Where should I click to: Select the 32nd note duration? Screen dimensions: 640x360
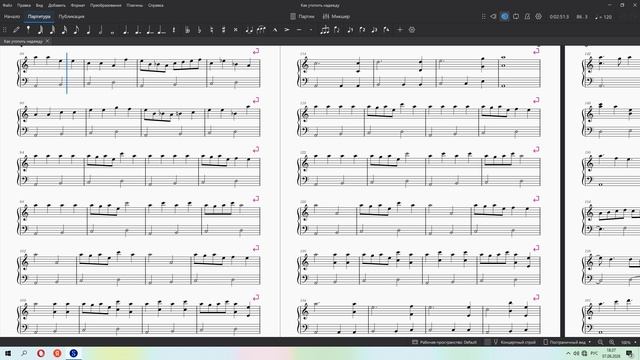tap(52, 29)
